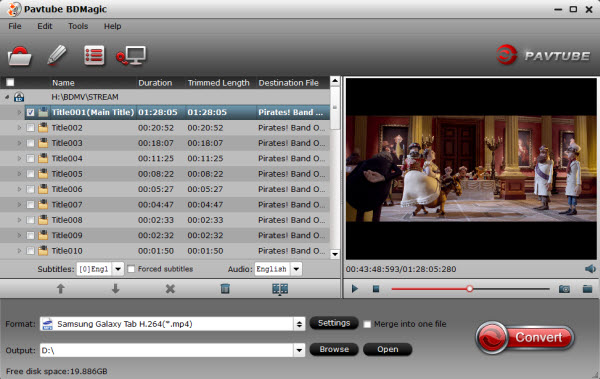Click the pencil Edit toolbar icon
The height and width of the screenshot is (379, 600).
click(x=57, y=55)
